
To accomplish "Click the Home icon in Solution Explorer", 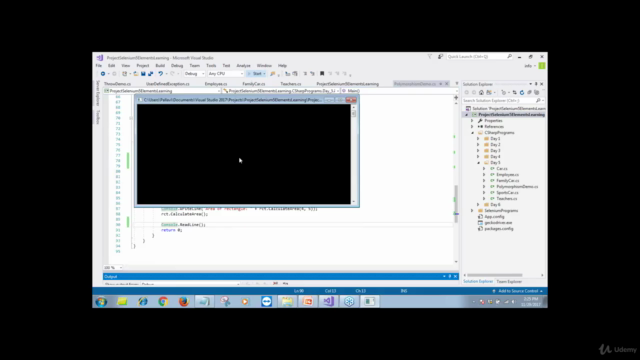I will click(482, 93).
